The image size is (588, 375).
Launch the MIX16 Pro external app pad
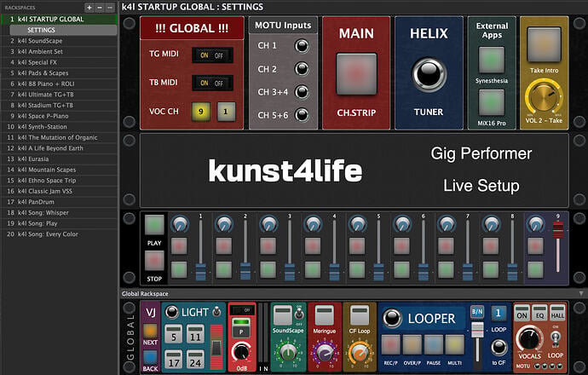[x=491, y=102]
